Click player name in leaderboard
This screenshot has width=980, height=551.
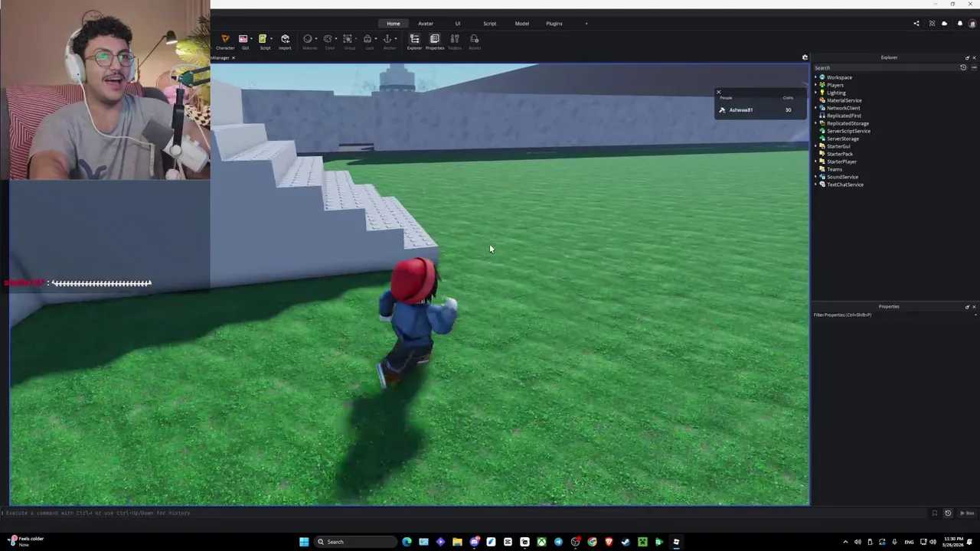click(x=740, y=110)
